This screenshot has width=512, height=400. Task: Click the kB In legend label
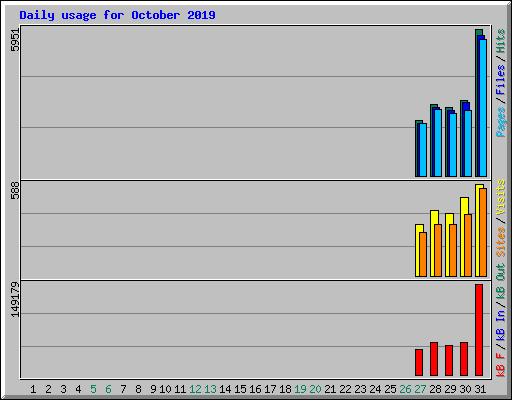500,325
